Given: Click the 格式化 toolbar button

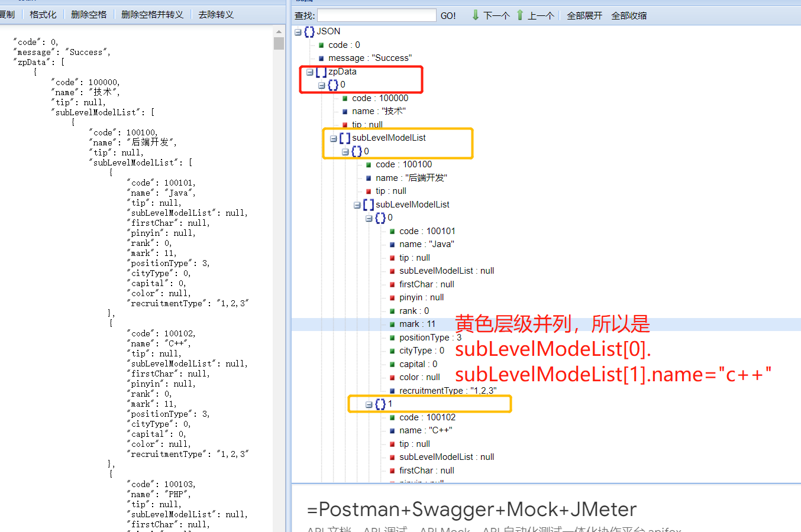Looking at the screenshot, I should [43, 15].
